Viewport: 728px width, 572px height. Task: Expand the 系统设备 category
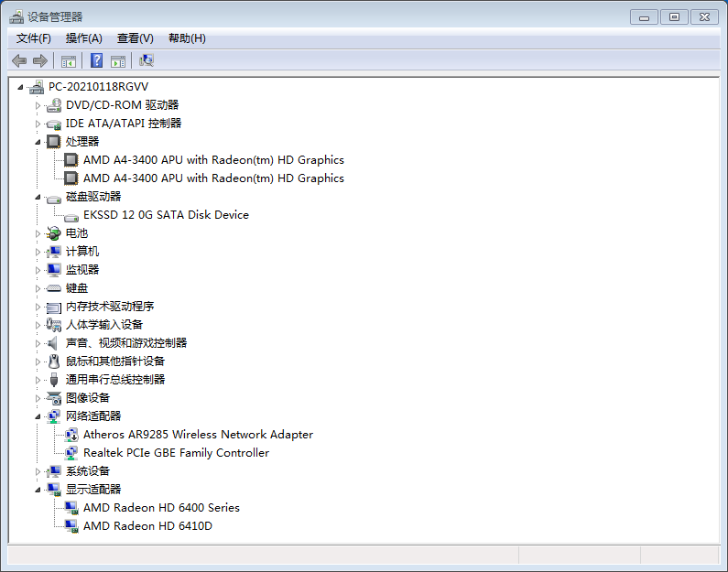point(38,472)
